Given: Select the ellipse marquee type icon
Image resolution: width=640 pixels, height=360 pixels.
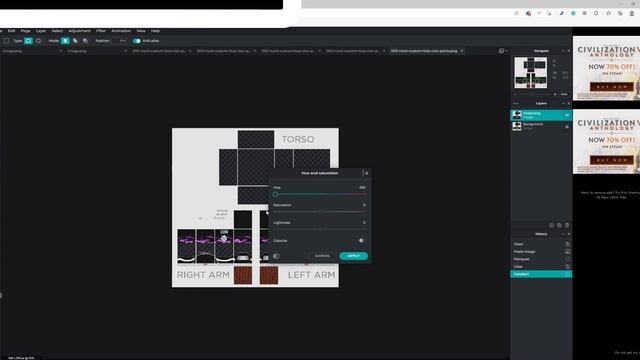Looking at the screenshot, I should pos(38,41).
